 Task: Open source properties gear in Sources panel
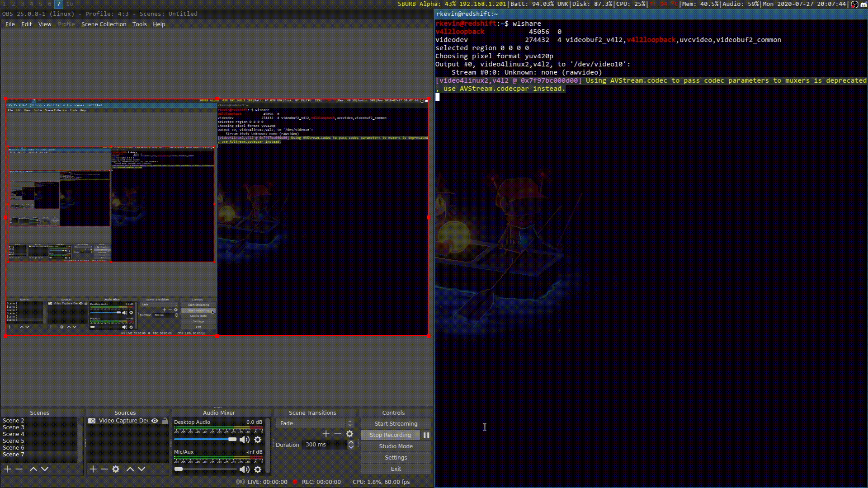point(116,469)
